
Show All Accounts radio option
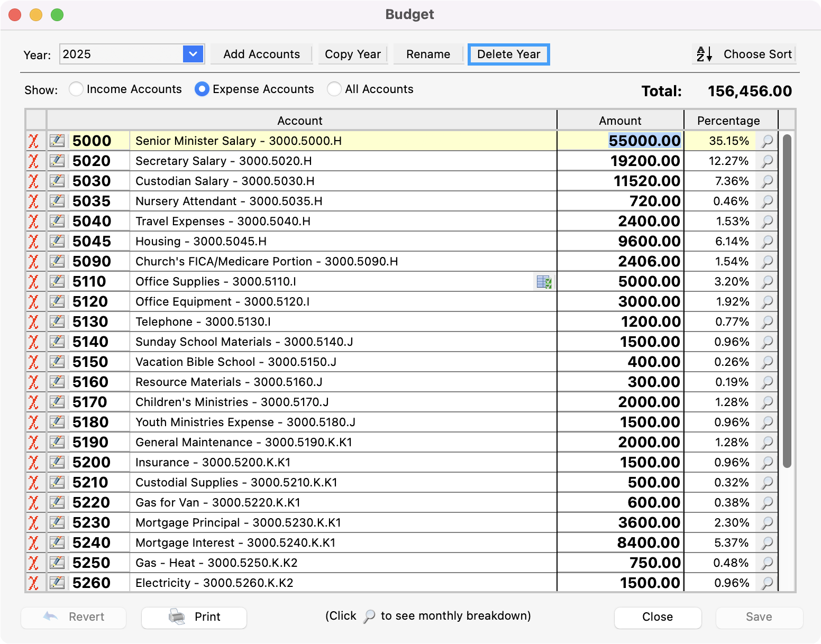pyautogui.click(x=334, y=89)
